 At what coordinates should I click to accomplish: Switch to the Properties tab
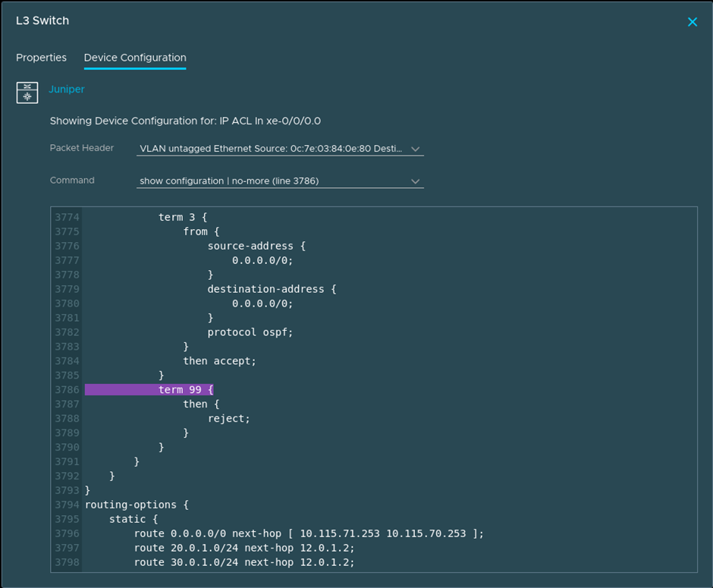pos(41,58)
